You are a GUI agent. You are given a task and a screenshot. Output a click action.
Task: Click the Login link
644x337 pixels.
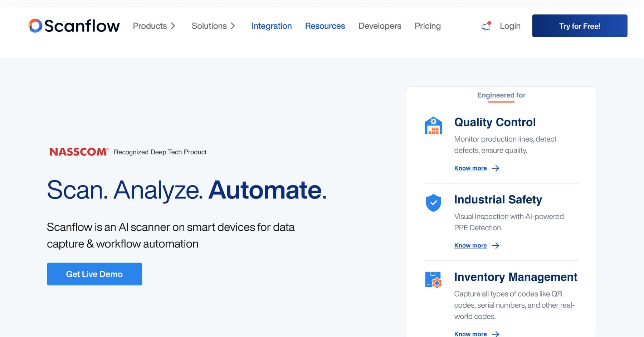[x=510, y=26]
